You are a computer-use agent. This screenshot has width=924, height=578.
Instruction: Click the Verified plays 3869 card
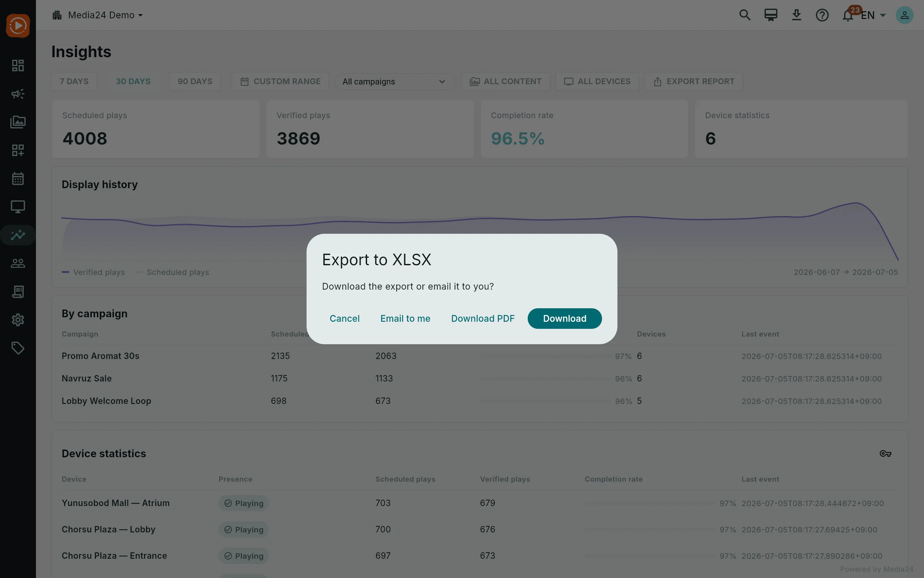pos(370,129)
